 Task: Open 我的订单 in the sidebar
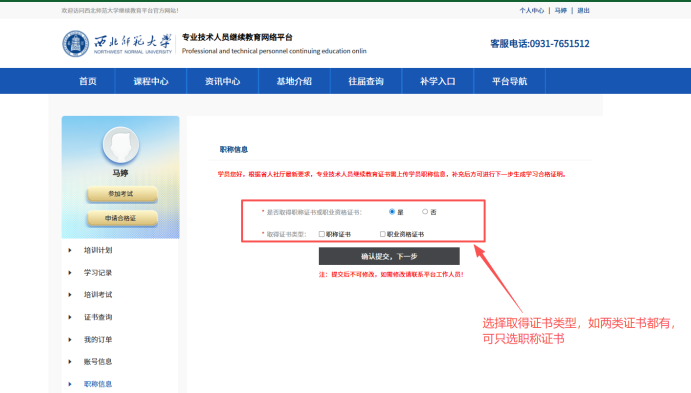98,340
